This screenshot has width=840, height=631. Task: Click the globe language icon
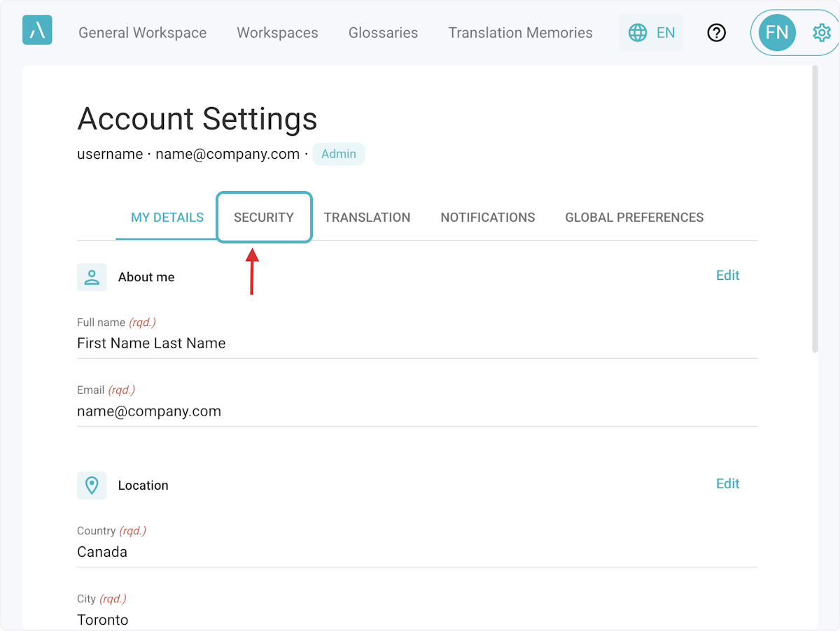[x=637, y=33]
